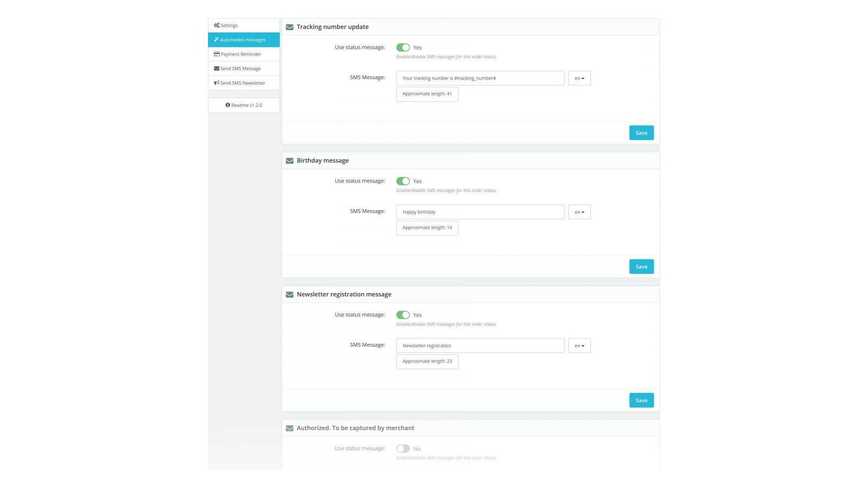
Task: Click the Send SMS Newsletter megaphone icon
Action: [x=217, y=83]
